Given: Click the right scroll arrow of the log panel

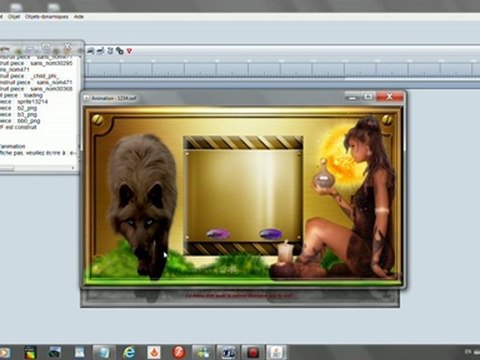Looking at the screenshot, I should pos(73,168).
